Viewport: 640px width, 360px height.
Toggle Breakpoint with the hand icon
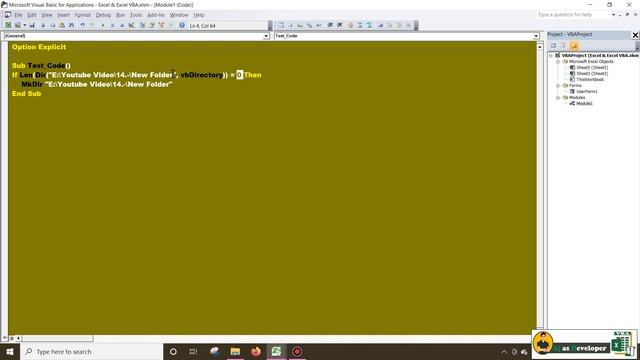coord(350,25)
